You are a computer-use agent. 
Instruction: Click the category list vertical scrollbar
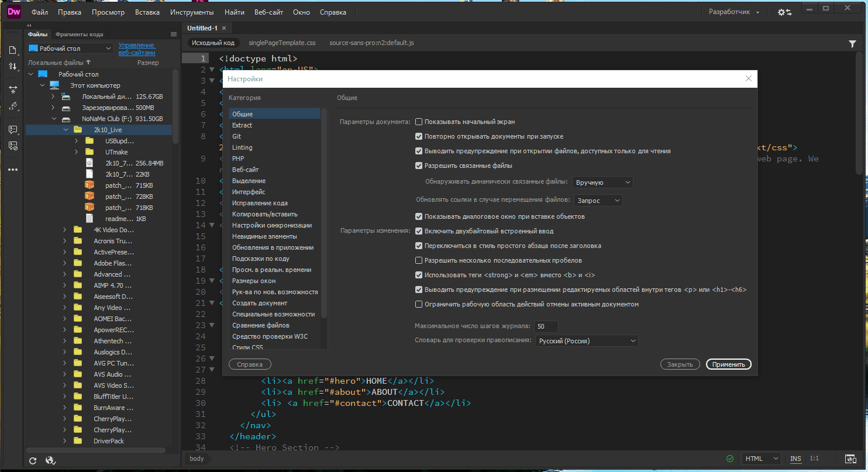tap(324, 213)
